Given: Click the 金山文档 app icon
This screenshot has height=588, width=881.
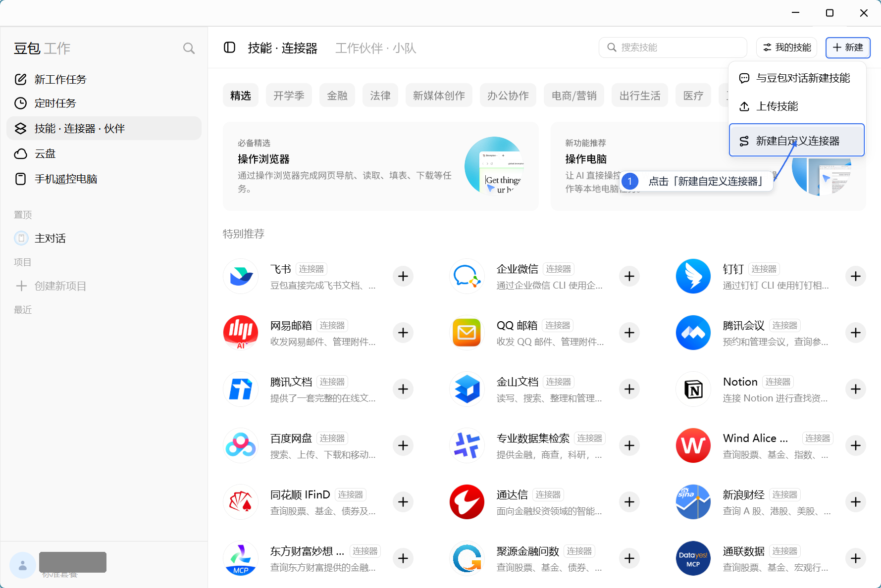Looking at the screenshot, I should (467, 389).
